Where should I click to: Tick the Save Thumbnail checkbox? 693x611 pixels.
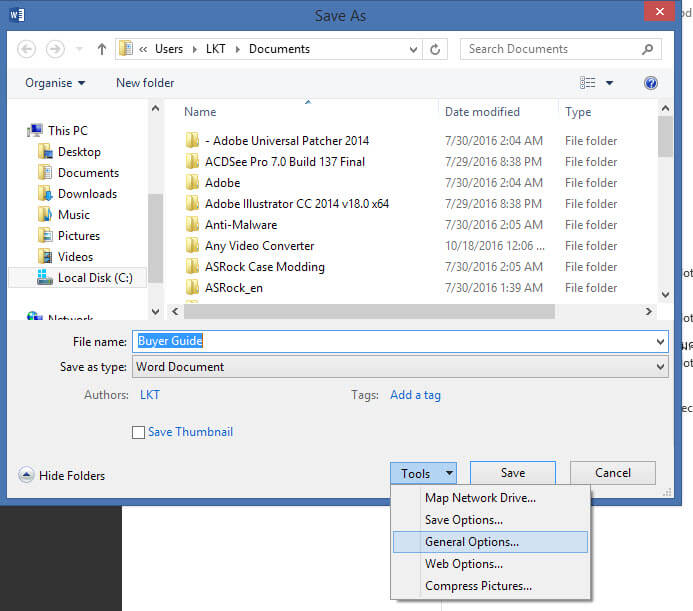[138, 432]
